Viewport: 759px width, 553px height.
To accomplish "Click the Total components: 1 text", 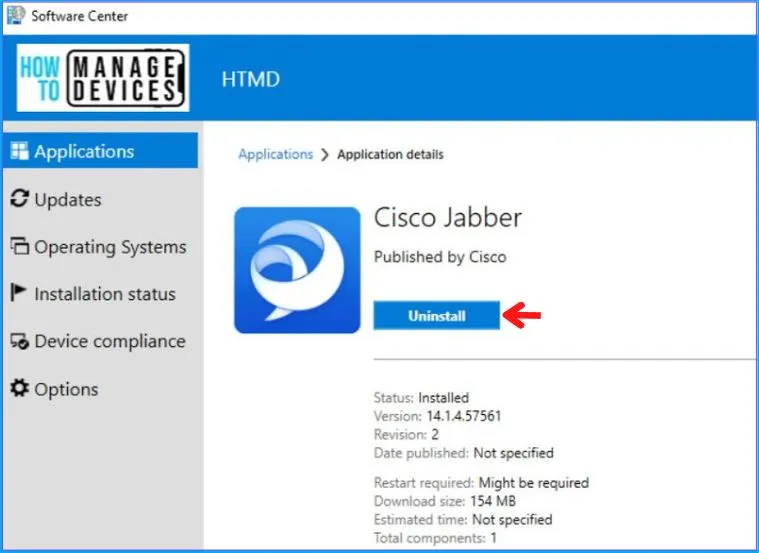I will pyautogui.click(x=435, y=538).
